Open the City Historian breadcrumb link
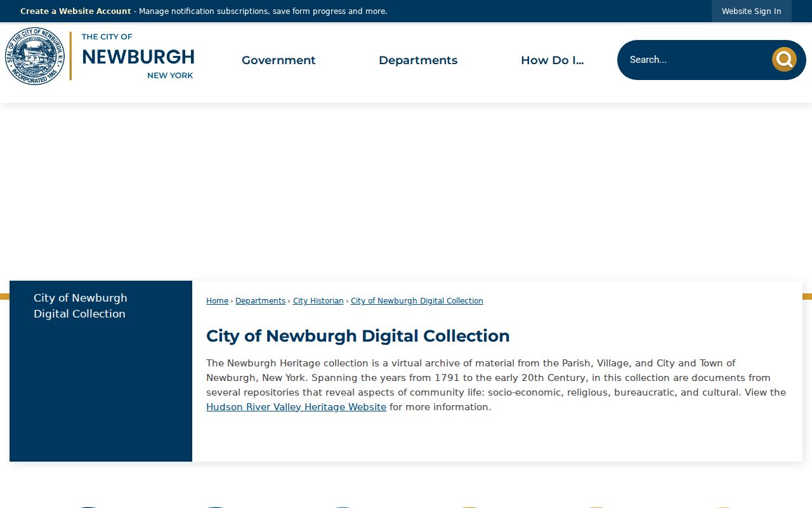Image resolution: width=812 pixels, height=508 pixels. pyautogui.click(x=318, y=301)
